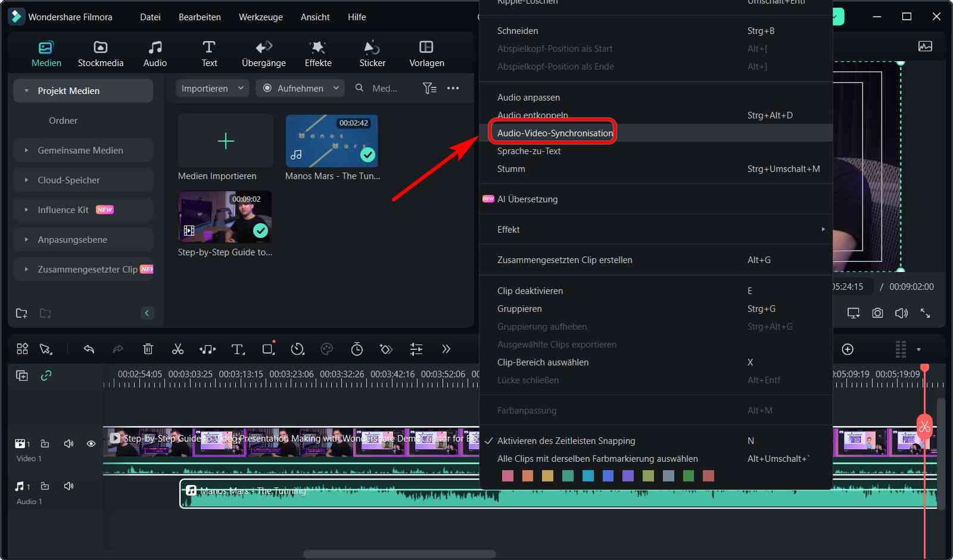The width and height of the screenshot is (953, 560).
Task: Click the timeline layout grid icon
Action: click(22, 349)
